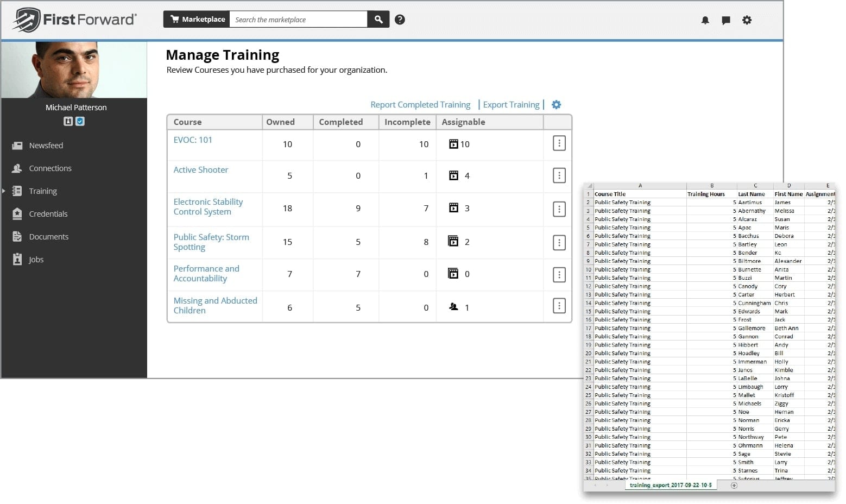Select Jobs from the sidebar menu
The width and height of the screenshot is (846, 504).
[x=36, y=260]
